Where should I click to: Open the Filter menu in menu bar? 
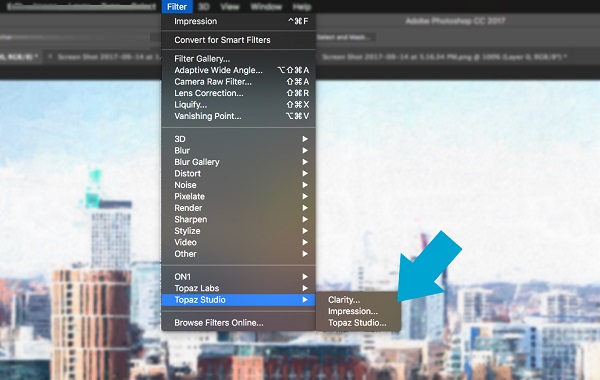tap(177, 7)
